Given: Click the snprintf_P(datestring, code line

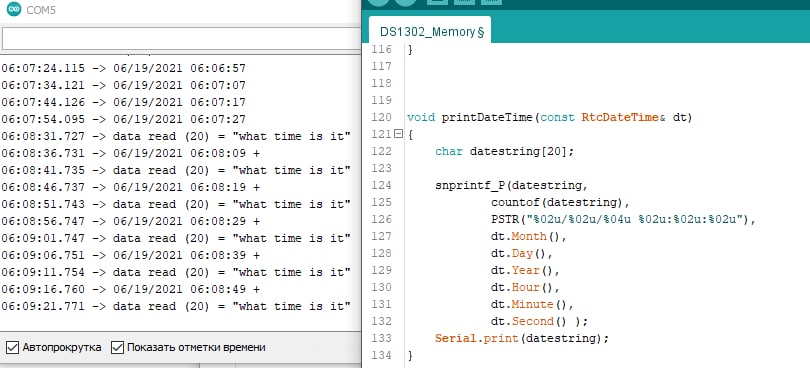Looking at the screenshot, I should pos(511,186).
